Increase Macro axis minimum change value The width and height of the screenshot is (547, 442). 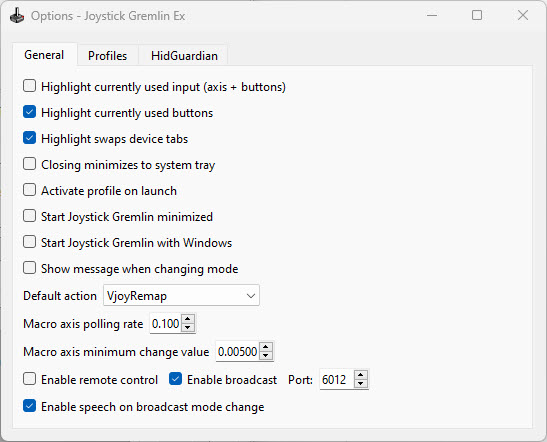tap(266, 347)
